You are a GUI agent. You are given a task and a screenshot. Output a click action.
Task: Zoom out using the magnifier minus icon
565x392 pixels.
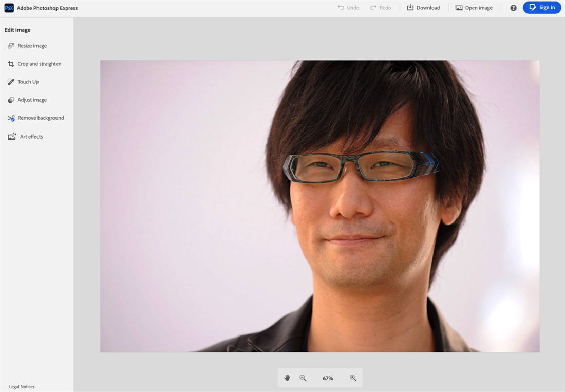point(303,378)
